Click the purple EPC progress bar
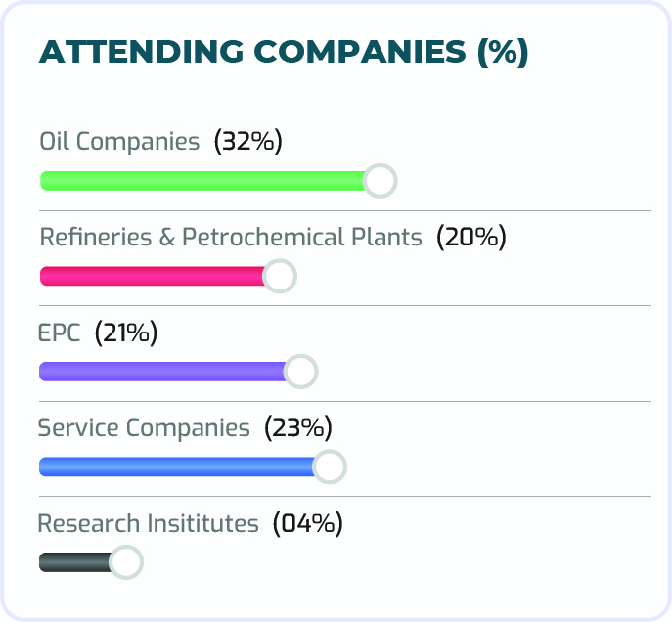 click(161, 372)
